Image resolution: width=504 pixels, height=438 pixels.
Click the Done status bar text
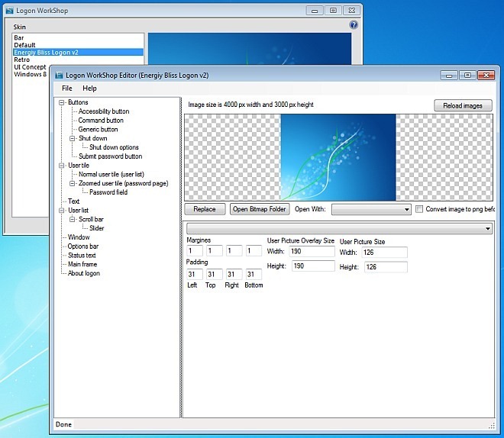tap(63, 424)
